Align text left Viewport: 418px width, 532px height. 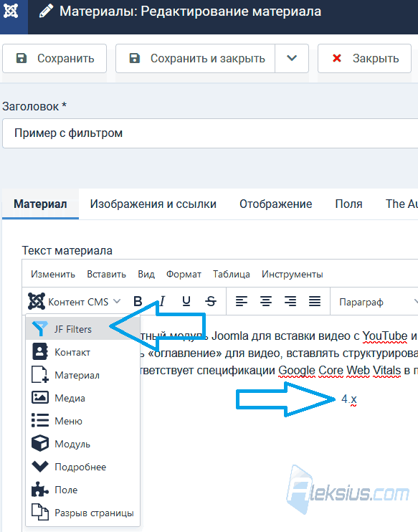[241, 301]
